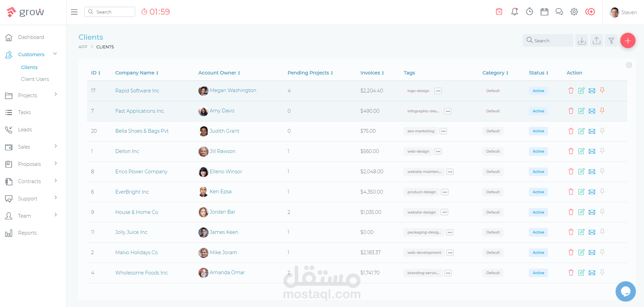Click the filter funnel icon
The width and height of the screenshot is (644, 307).
point(611,41)
